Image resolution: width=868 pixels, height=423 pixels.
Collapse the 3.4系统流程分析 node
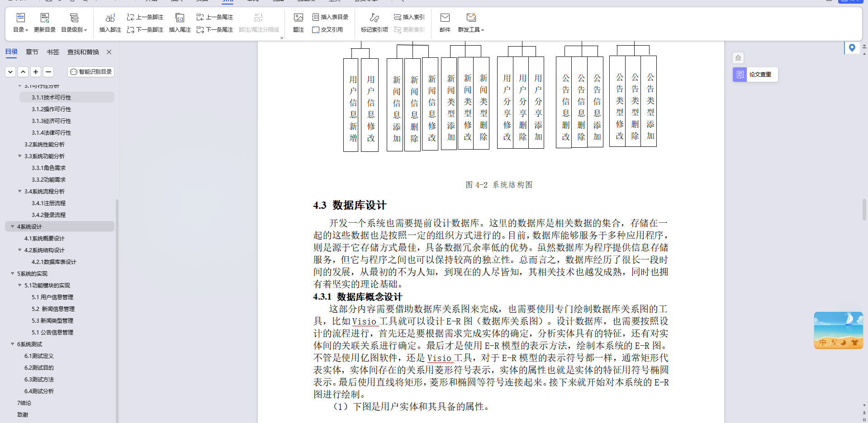pos(19,191)
